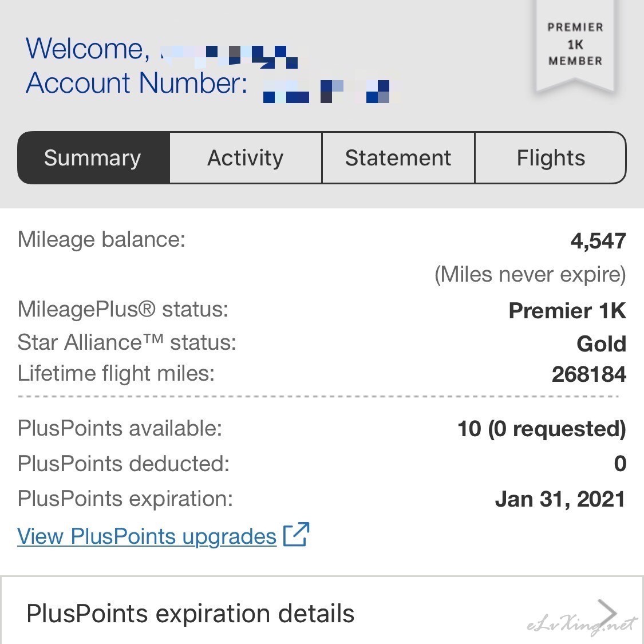
Task: Open View PlusPoints upgrades link
Action: click(x=147, y=536)
